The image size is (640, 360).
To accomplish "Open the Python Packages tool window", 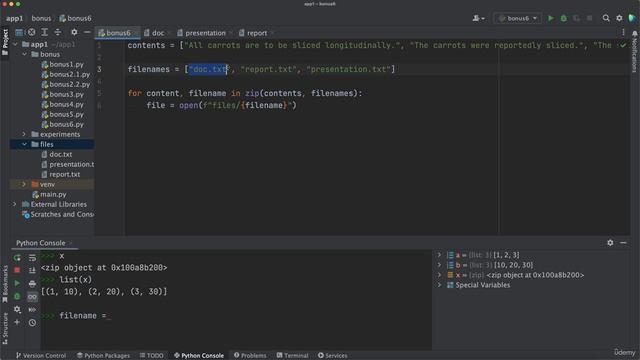I will pos(103,356).
